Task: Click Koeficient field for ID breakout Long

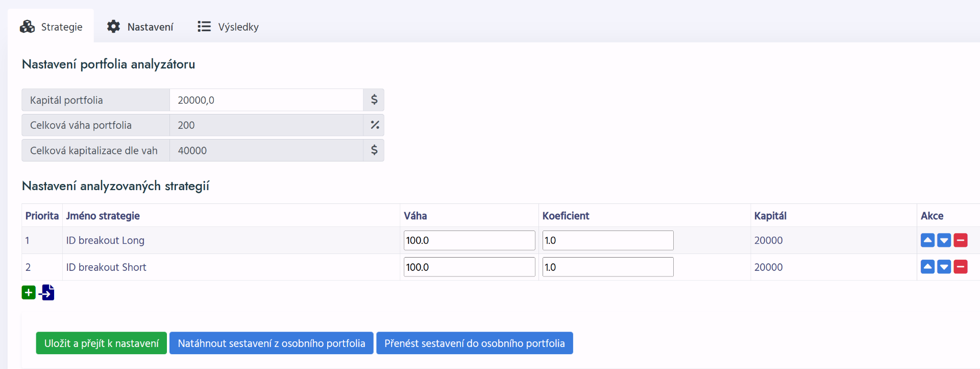Action: tap(607, 240)
